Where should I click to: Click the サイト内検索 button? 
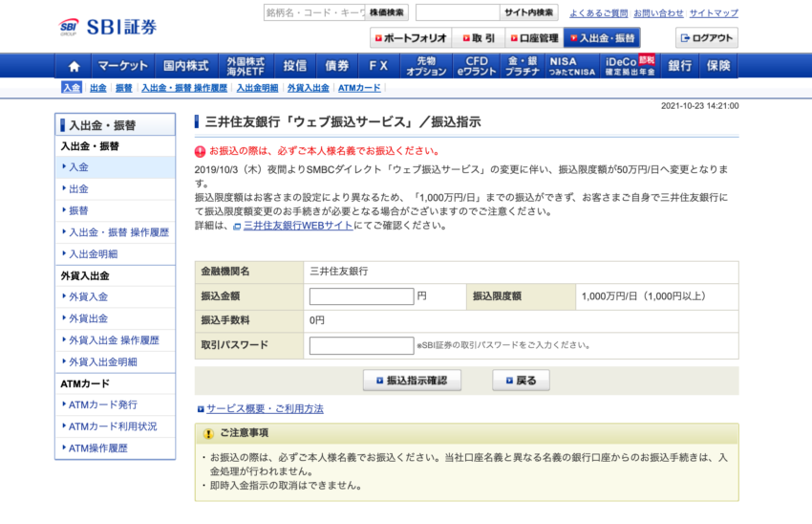point(528,12)
